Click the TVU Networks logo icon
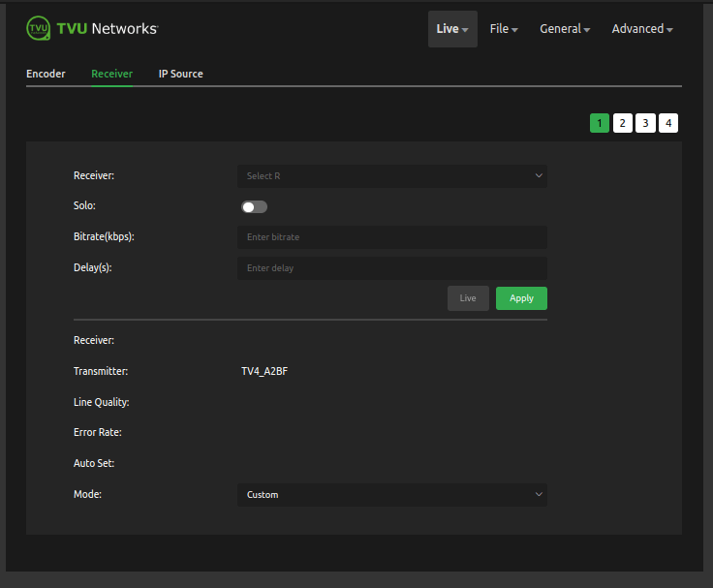 coord(40,28)
